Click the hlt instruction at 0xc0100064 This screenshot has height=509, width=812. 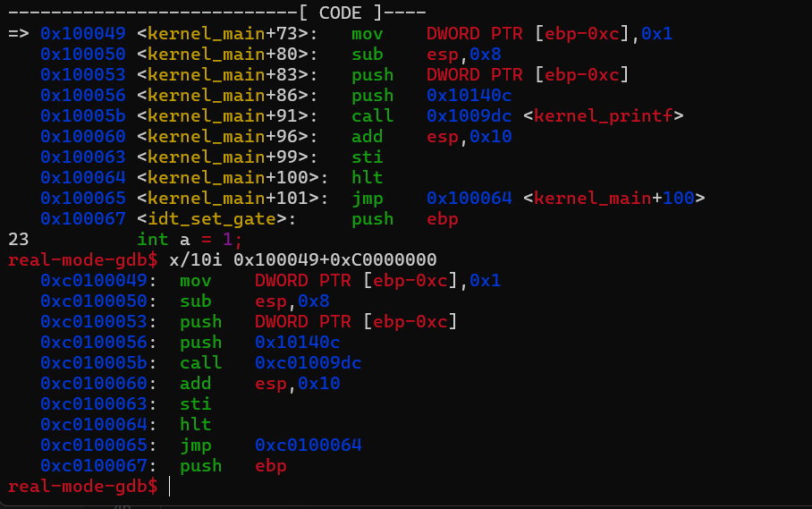(195, 425)
